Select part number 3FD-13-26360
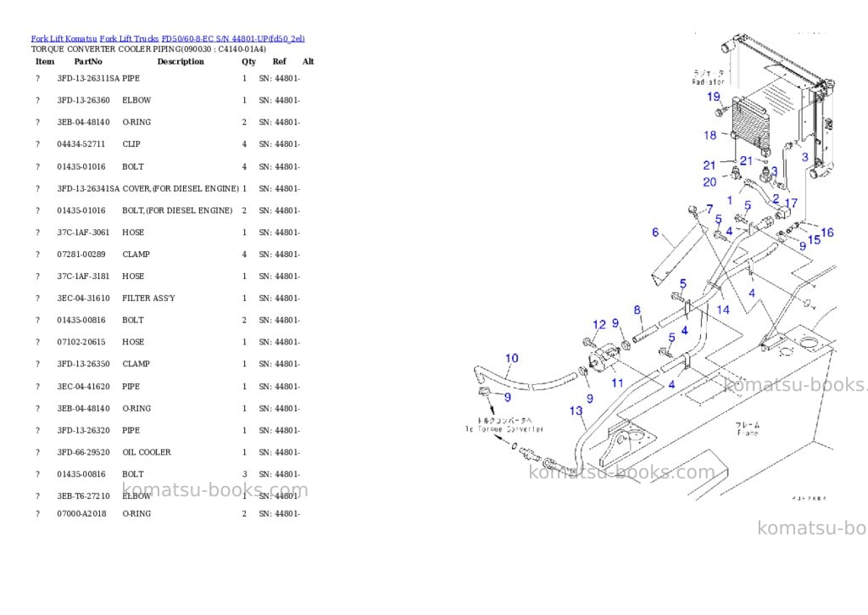Viewport: 868px width, 615px height. [84, 100]
